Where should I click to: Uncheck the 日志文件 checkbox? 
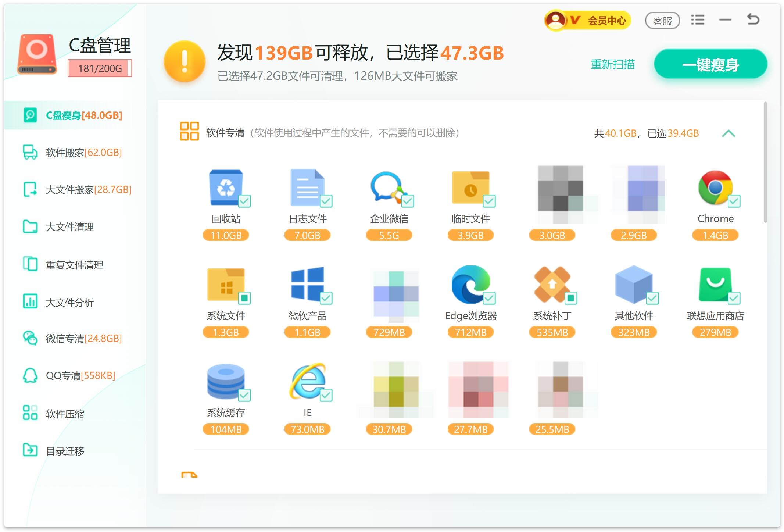click(326, 201)
